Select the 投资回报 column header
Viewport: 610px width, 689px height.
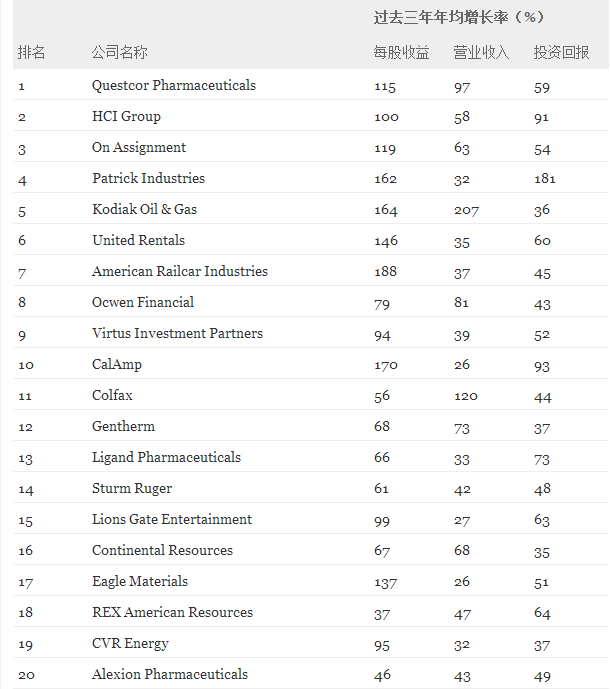pyautogui.click(x=561, y=52)
